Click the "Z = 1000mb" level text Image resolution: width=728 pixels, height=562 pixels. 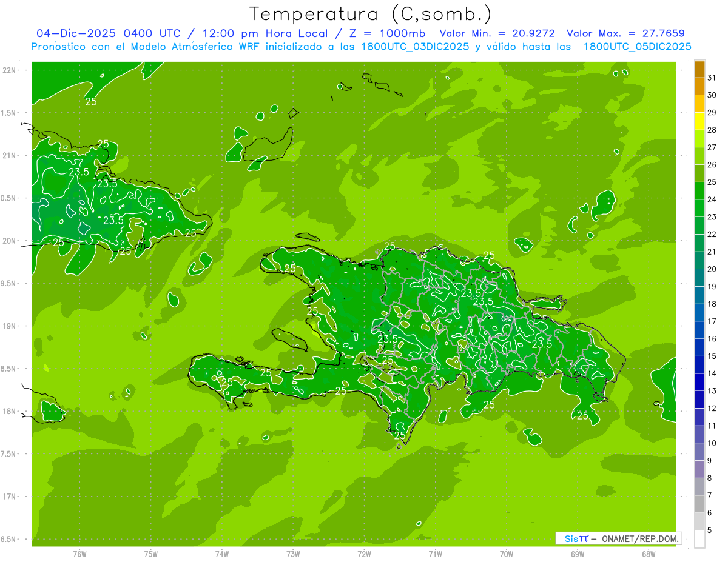point(386,33)
